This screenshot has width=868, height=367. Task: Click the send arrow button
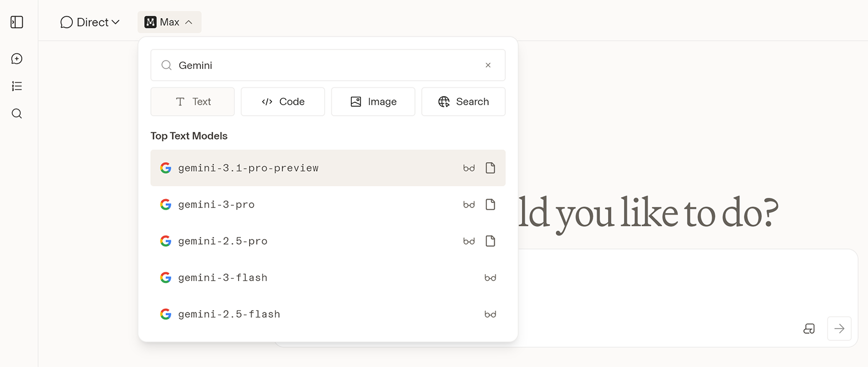pyautogui.click(x=839, y=329)
